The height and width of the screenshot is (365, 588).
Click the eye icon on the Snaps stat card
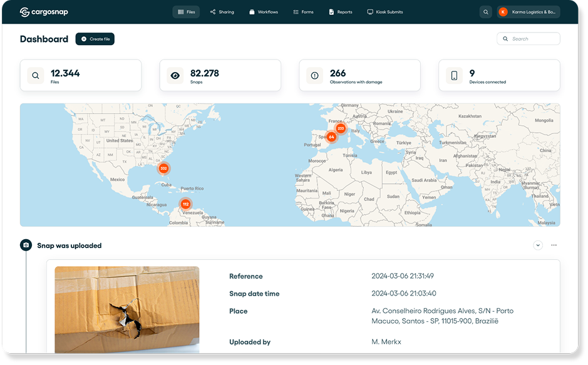point(177,75)
